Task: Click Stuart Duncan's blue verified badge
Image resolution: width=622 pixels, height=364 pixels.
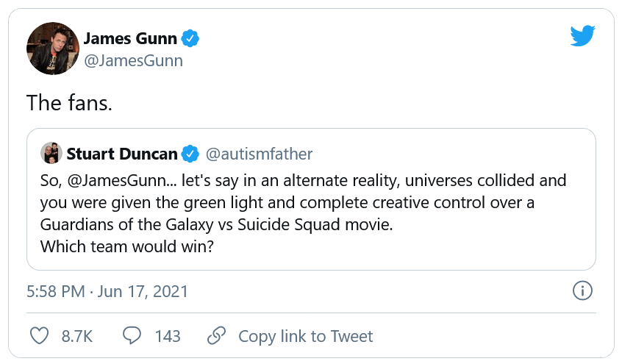Action: (x=190, y=154)
